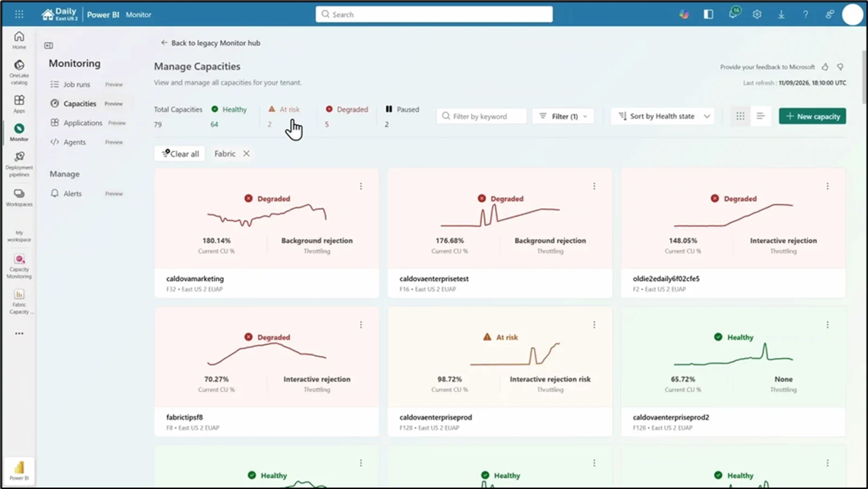Screen dimensions: 868x489
Task: Open Fabric Capacity item in left rail
Action: point(19,302)
